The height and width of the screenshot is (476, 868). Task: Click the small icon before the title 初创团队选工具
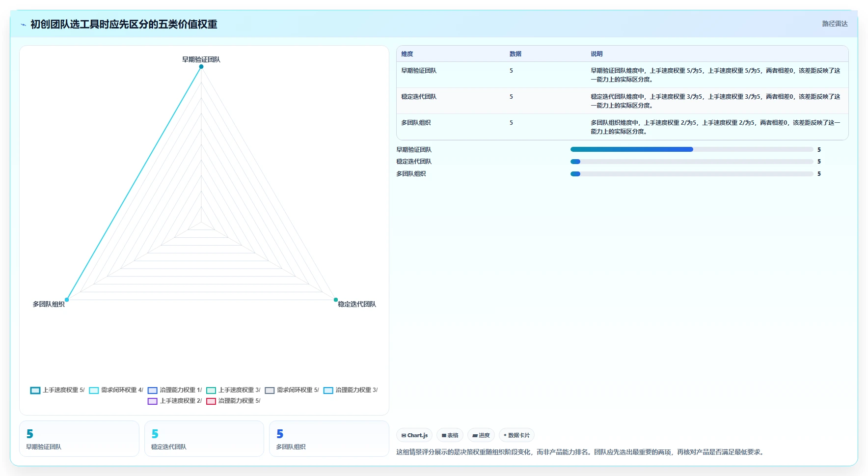[23, 25]
